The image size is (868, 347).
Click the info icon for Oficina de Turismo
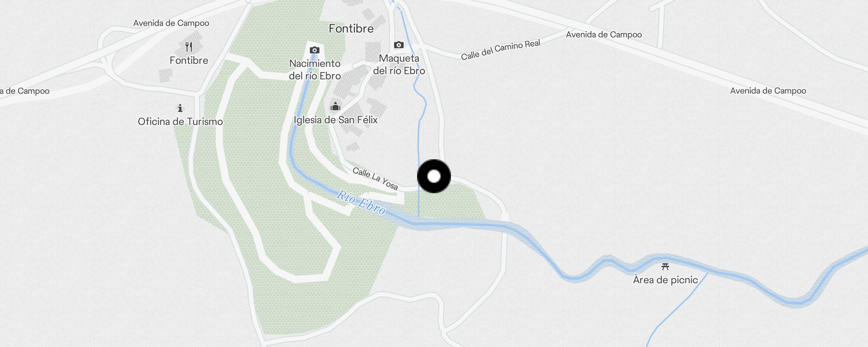[x=180, y=108]
